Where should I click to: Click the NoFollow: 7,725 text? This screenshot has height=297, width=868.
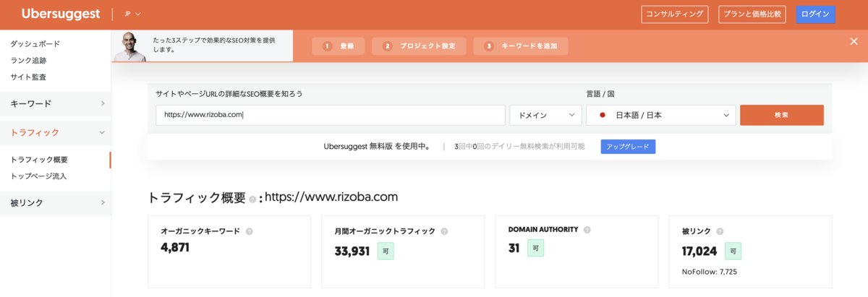709,272
